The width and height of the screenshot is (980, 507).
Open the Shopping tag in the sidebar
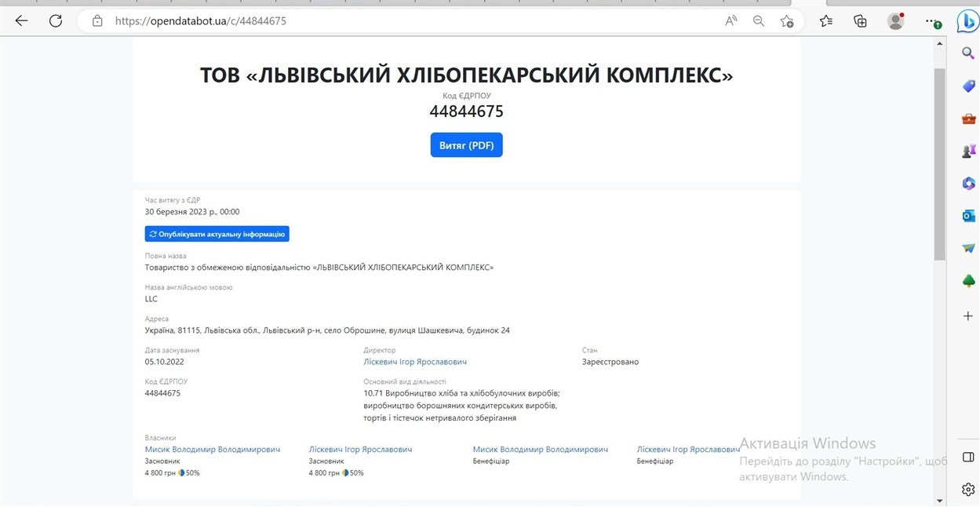tap(968, 86)
